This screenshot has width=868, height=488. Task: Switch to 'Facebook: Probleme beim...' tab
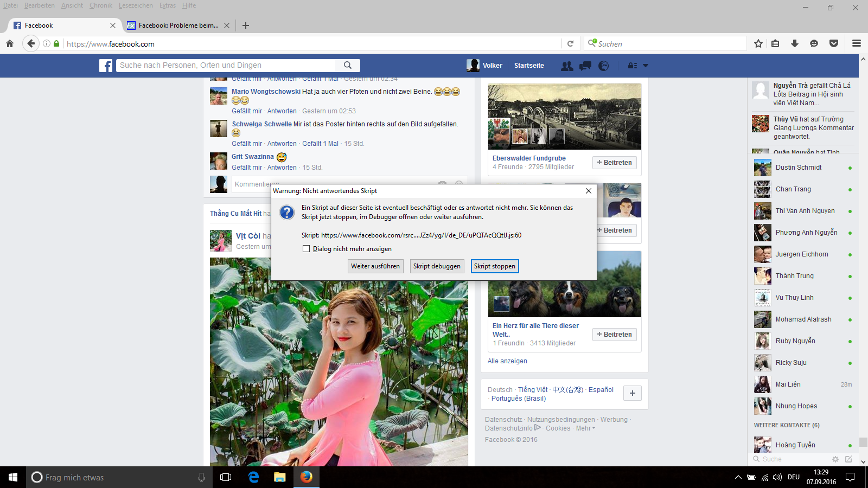click(x=173, y=25)
